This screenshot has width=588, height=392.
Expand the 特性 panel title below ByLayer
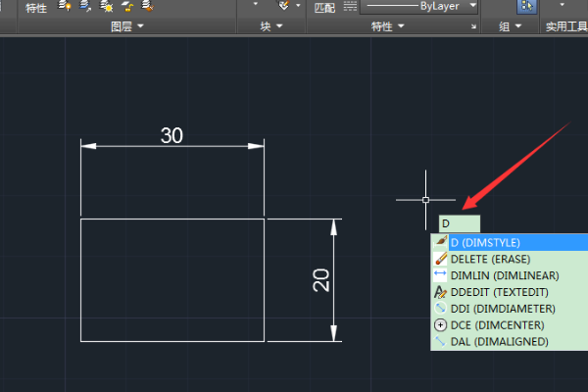coord(386,26)
